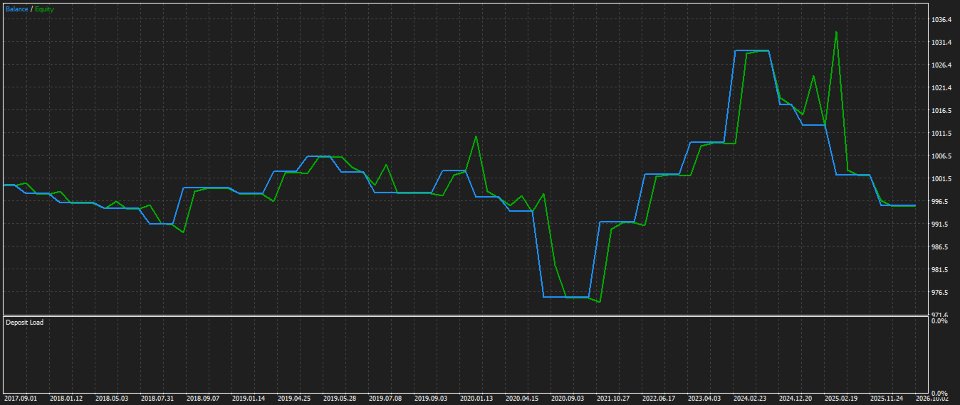This screenshot has width=960, height=405.
Task: Click the 2024.02.23 date label
Action: (749, 398)
